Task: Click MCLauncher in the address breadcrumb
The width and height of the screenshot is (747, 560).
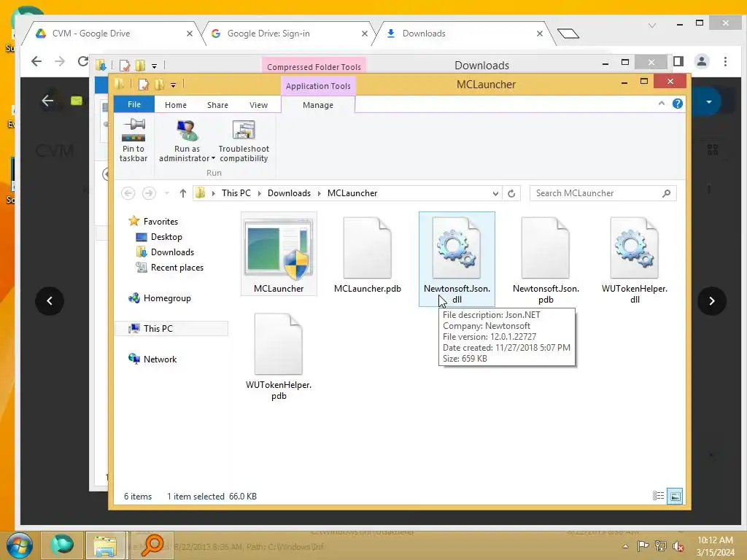Action: click(352, 192)
